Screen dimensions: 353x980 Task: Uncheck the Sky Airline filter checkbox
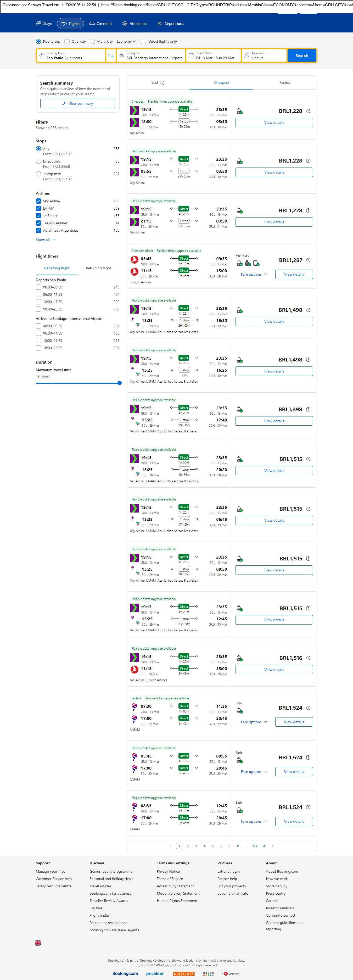(38, 201)
